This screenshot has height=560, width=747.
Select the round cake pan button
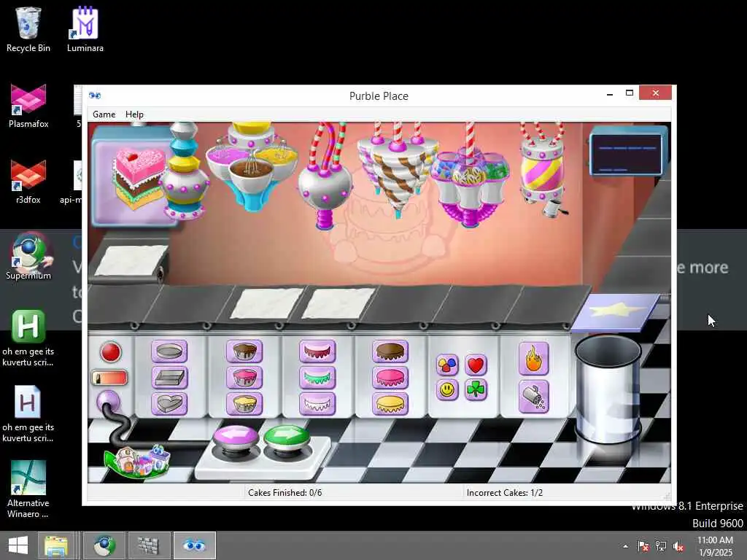coord(169,352)
